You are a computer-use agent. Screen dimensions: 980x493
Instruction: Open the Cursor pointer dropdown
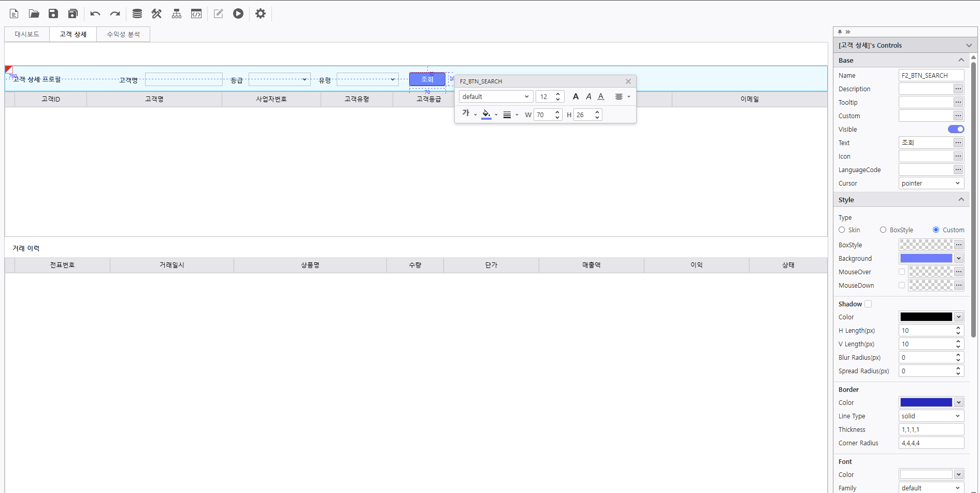(x=931, y=183)
